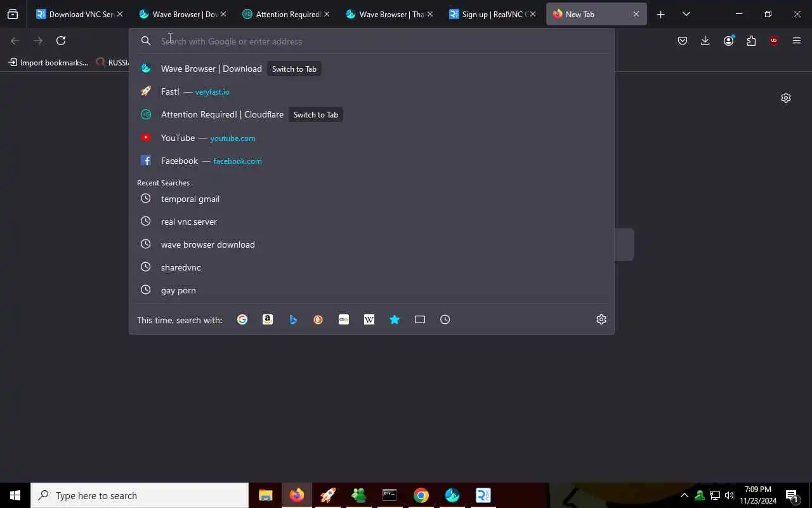This screenshot has height=508, width=812.
Task: Search with Amazon engine icon
Action: [x=268, y=319]
